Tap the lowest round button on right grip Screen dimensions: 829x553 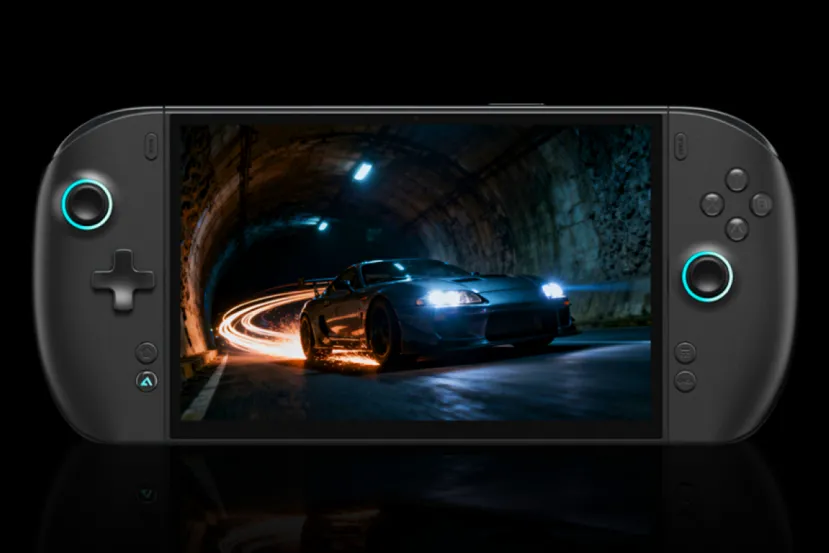pos(685,381)
